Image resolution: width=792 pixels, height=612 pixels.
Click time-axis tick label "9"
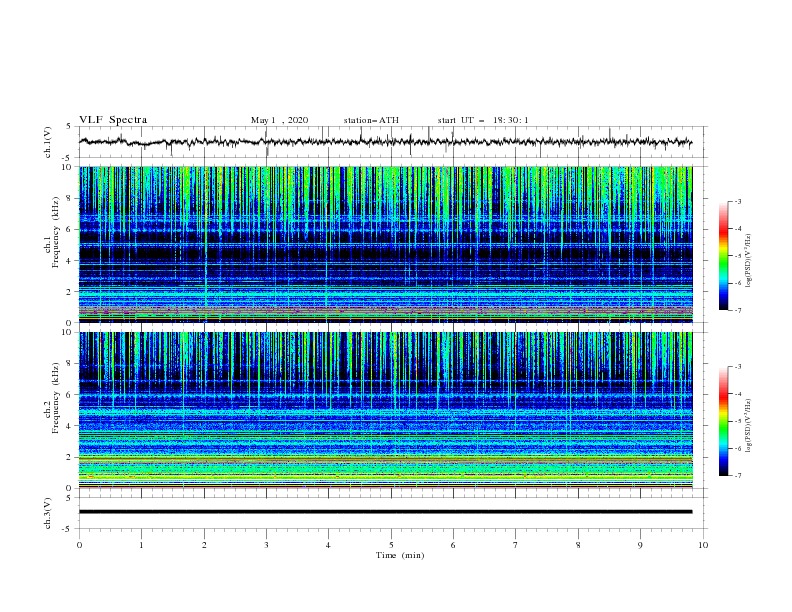click(x=640, y=545)
